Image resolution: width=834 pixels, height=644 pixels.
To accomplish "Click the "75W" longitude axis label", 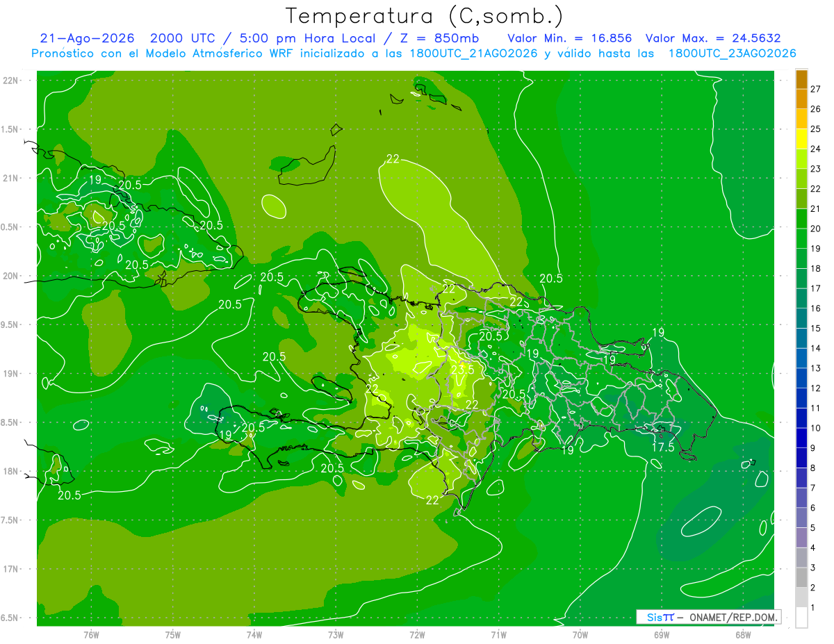I will point(173,634).
